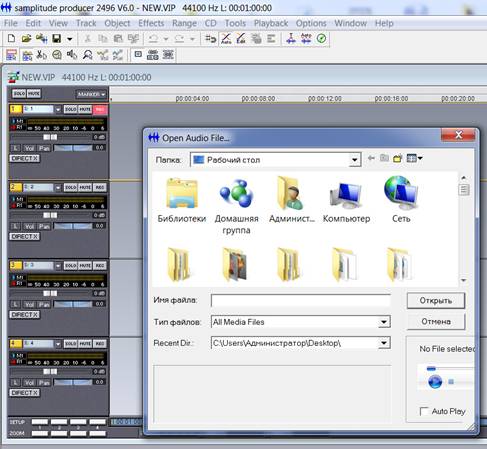
Task: Open the Options menu
Action: tap(311, 23)
